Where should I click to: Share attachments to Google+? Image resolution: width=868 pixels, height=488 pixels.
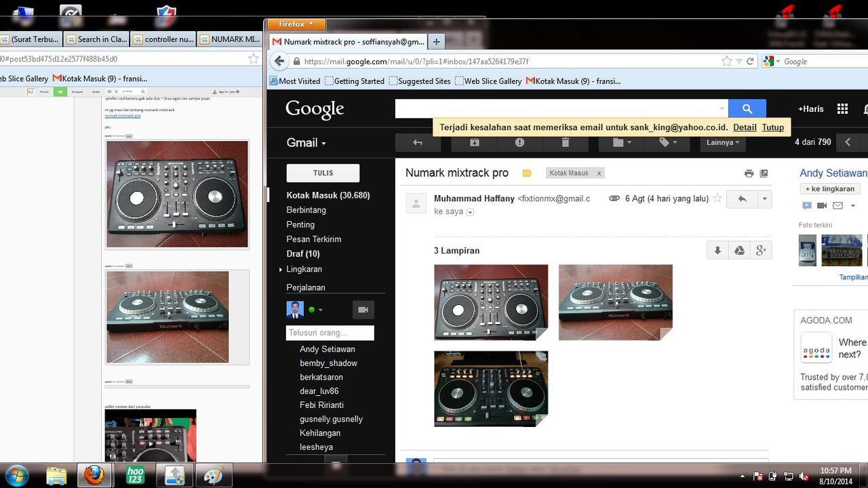[761, 251]
